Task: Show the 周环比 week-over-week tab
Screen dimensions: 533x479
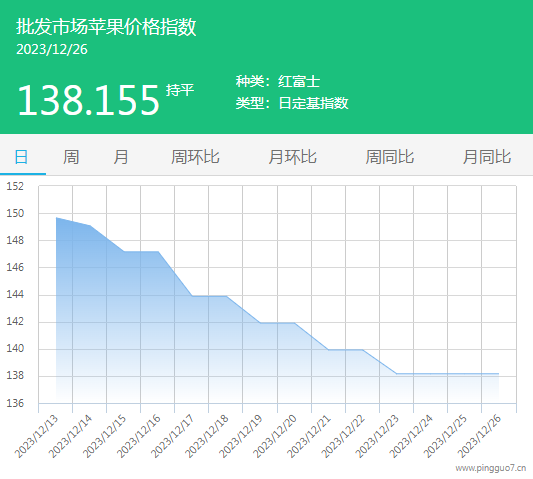Action: [x=195, y=157]
